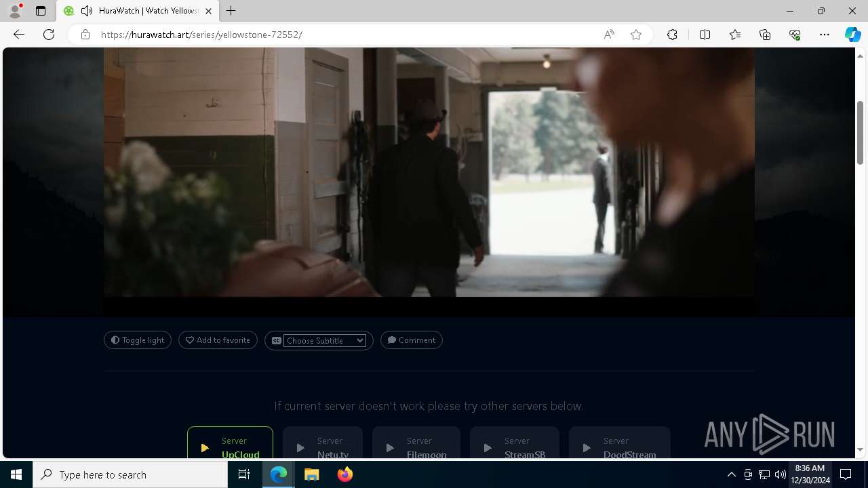Open File Explorer from the taskbar
The image size is (868, 488).
click(x=311, y=474)
